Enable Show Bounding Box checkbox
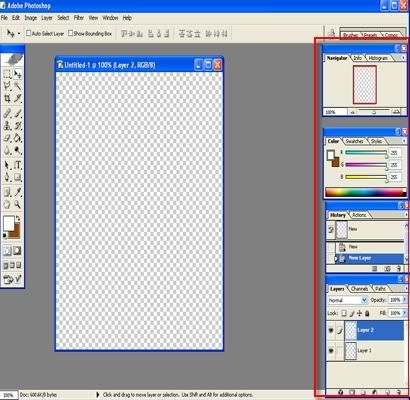 70,33
